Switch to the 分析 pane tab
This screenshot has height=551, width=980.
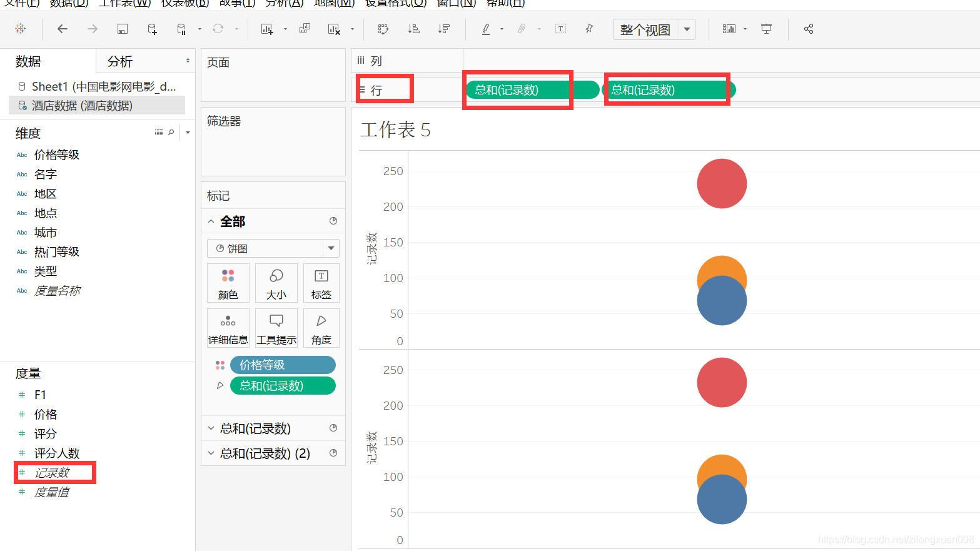click(120, 61)
